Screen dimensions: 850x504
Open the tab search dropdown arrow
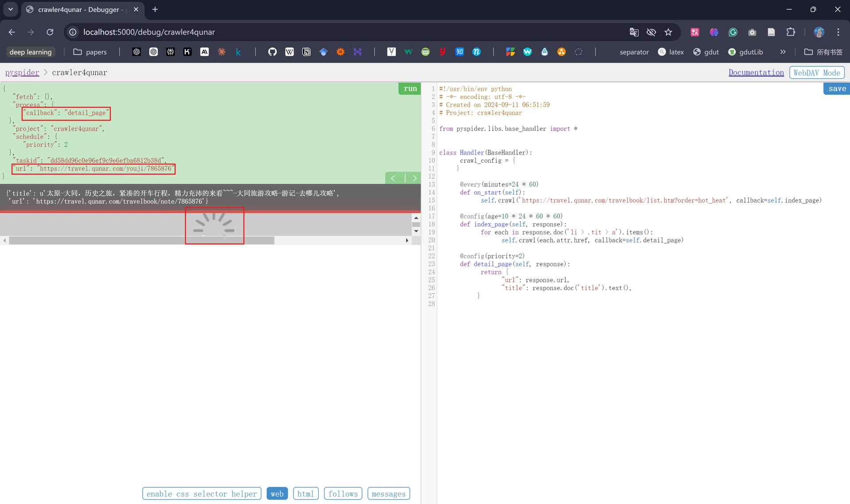tap(11, 9)
